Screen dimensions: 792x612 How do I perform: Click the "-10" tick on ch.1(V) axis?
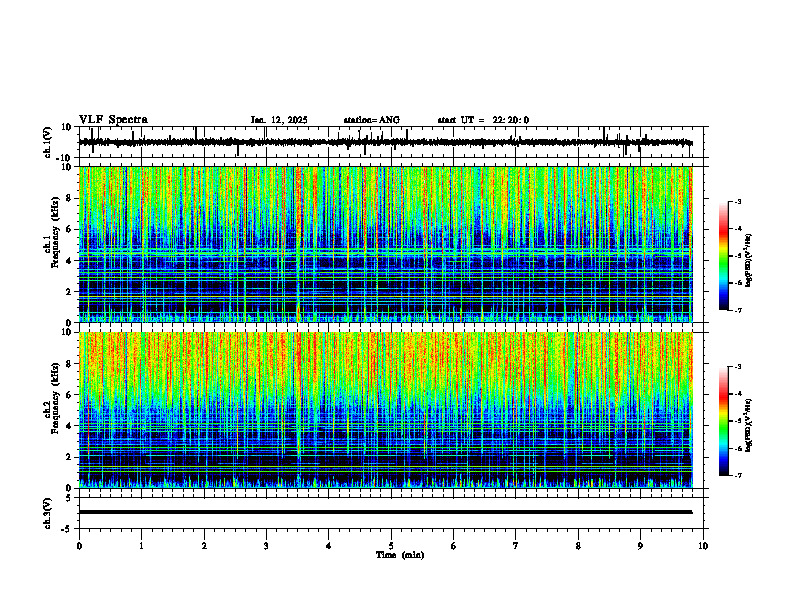click(x=65, y=158)
